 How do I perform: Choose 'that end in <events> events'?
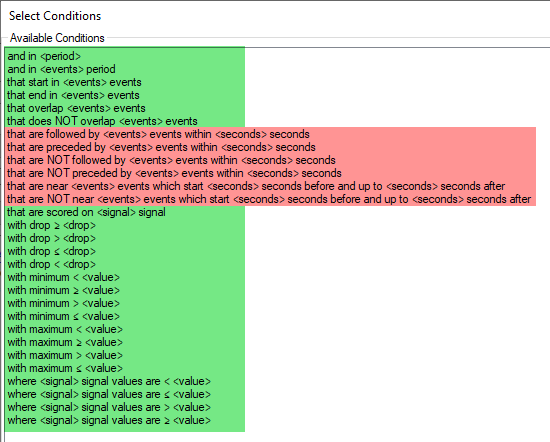pyautogui.click(x=73, y=95)
